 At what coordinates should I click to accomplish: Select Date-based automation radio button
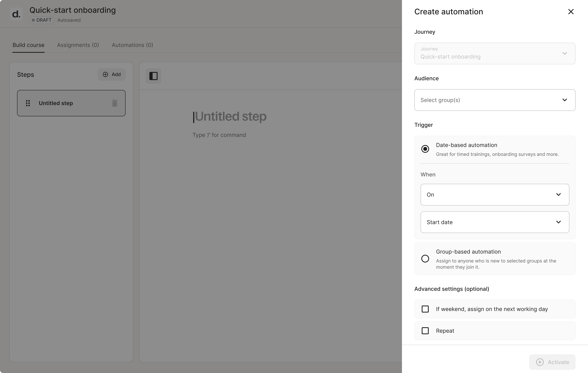pyautogui.click(x=425, y=149)
